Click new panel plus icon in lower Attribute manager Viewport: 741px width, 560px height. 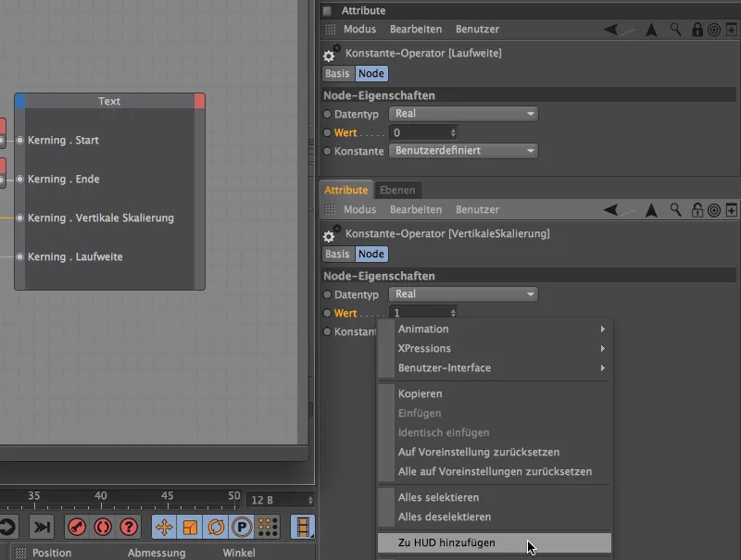732,210
